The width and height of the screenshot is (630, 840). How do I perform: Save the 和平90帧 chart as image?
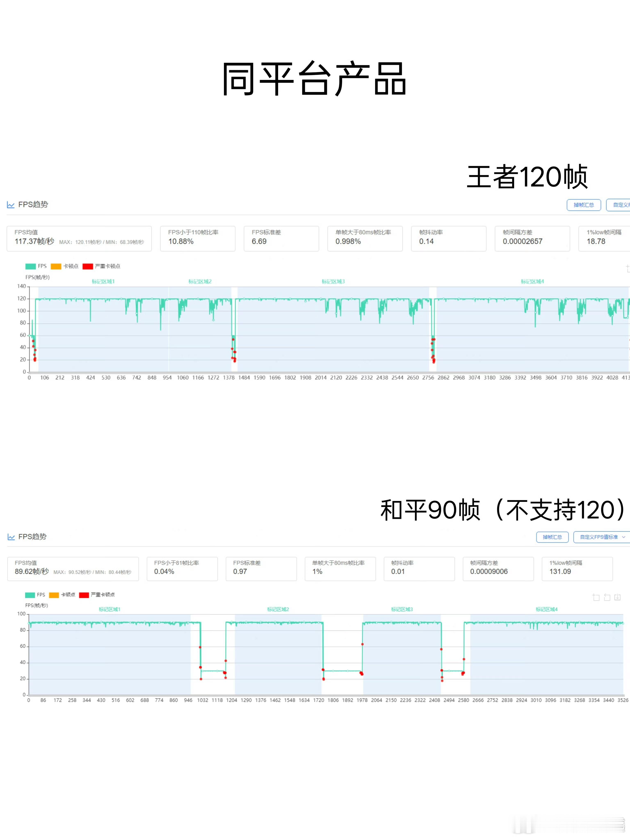click(x=617, y=597)
